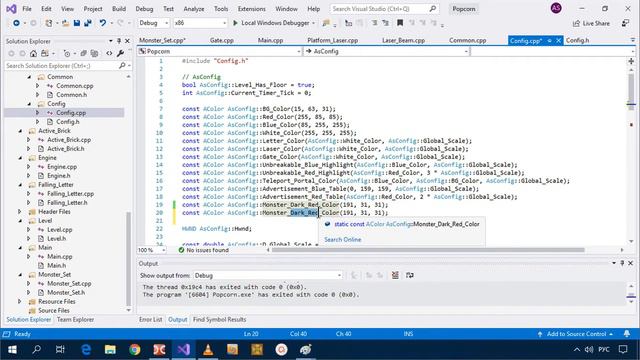Viewport: 640px width, 360px height.
Task: Open the AsConfig type navigation dropdown
Action: pyautogui.click(x=386, y=51)
